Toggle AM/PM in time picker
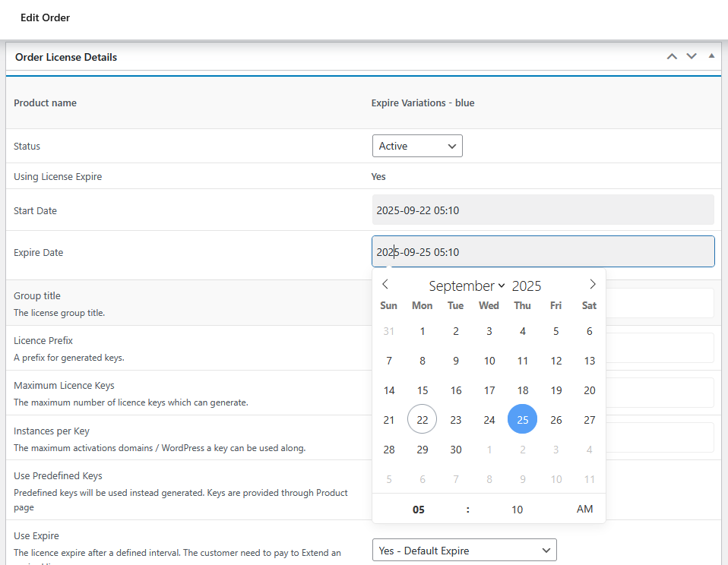The height and width of the screenshot is (565, 728). 584,509
